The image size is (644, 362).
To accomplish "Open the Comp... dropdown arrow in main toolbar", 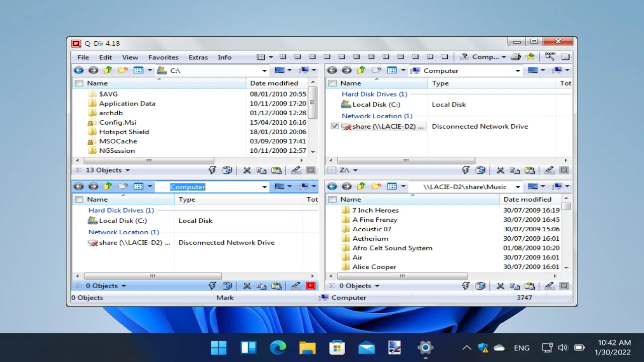I will pyautogui.click(x=504, y=57).
